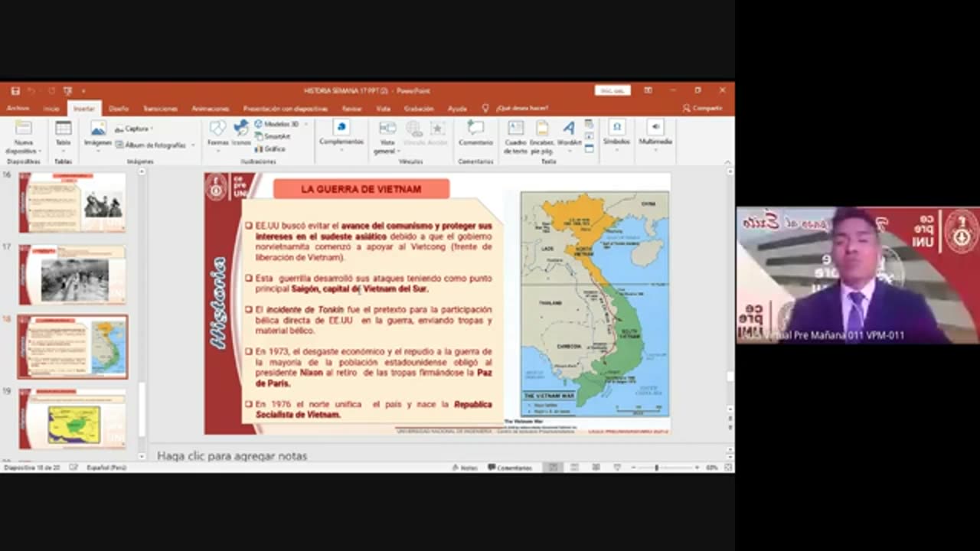Click the Vietnam War map image
This screenshot has height=551, width=980.
595,304
